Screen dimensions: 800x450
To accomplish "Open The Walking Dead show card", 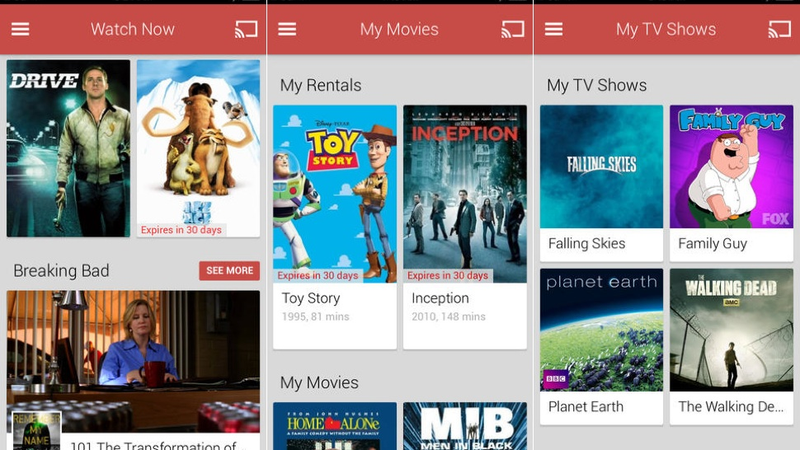I will [x=732, y=346].
